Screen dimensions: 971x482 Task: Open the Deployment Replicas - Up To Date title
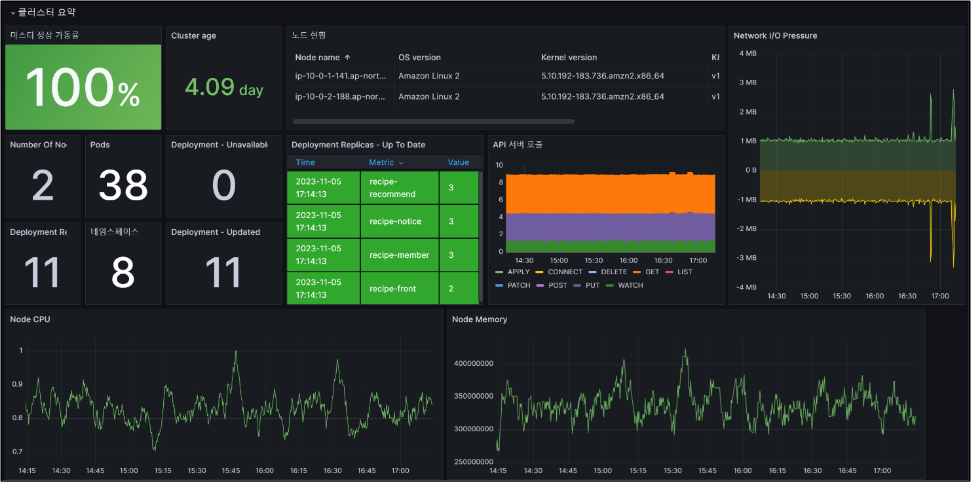(x=358, y=145)
